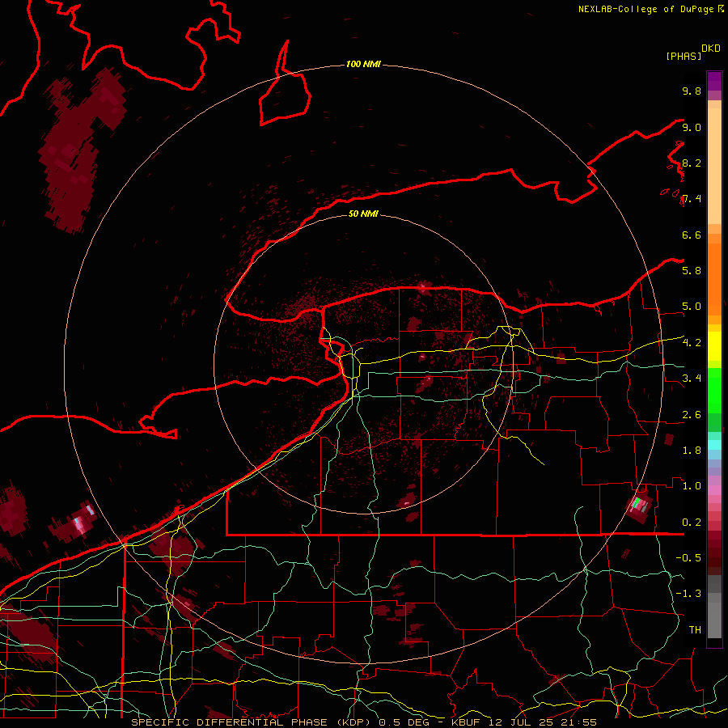Pick the 8.2 legend value
The height and width of the screenshot is (728, 728).
pos(692,163)
